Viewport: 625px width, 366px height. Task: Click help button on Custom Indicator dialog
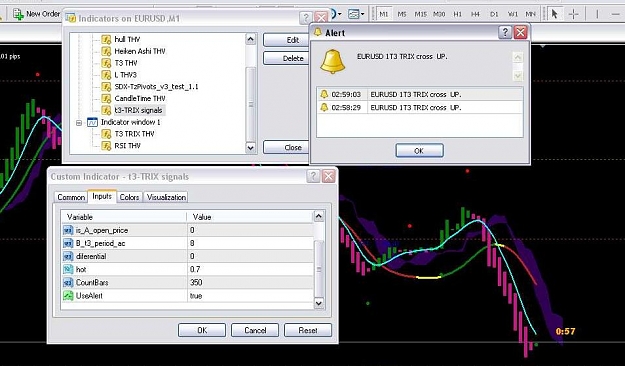coord(313,176)
